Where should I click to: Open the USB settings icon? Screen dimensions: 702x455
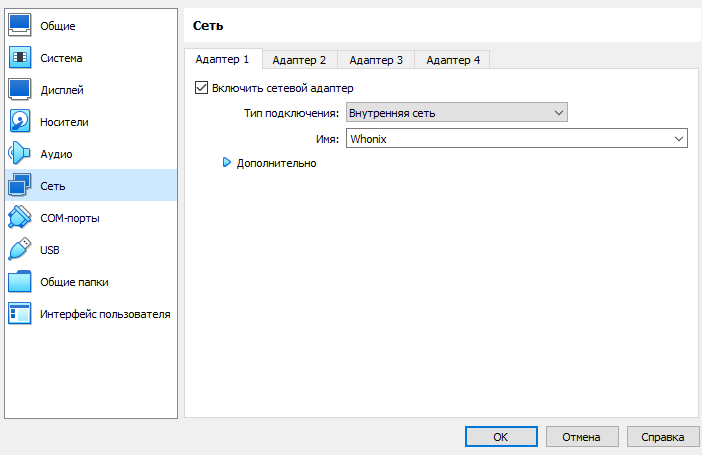tap(21, 250)
